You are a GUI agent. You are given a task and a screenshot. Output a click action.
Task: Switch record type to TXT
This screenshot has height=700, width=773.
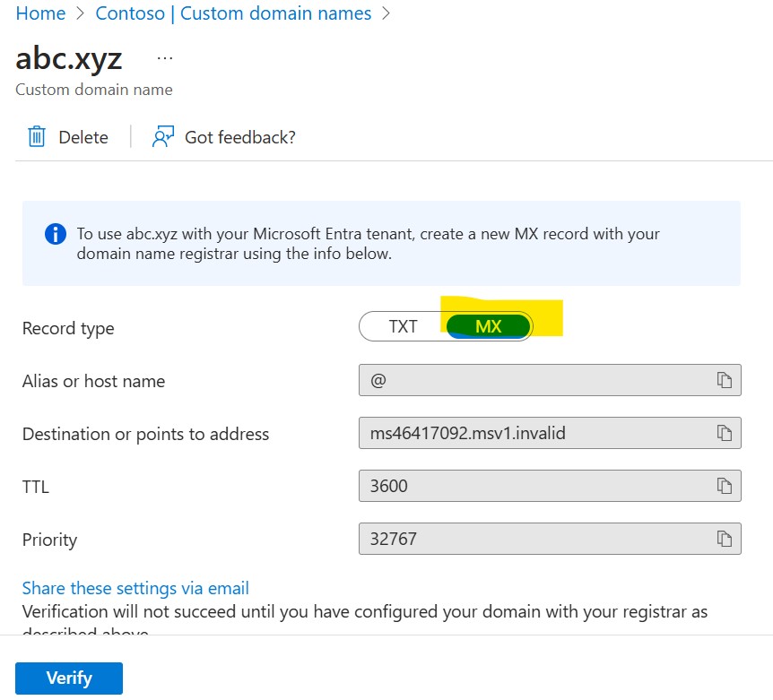[403, 327]
